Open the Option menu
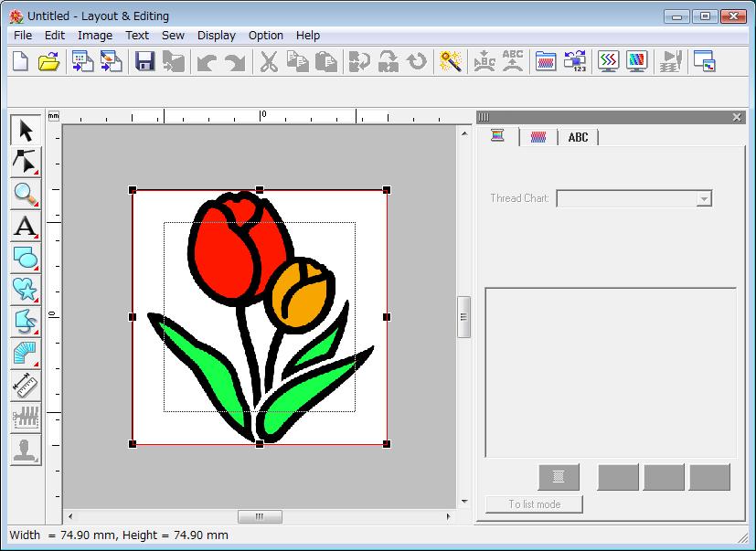Image resolution: width=756 pixels, height=551 pixels. 266,36
